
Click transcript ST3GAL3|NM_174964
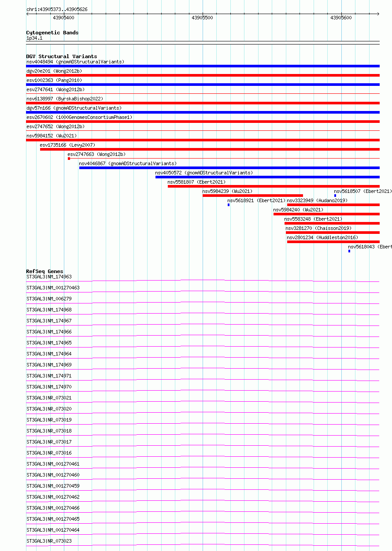pos(49,354)
